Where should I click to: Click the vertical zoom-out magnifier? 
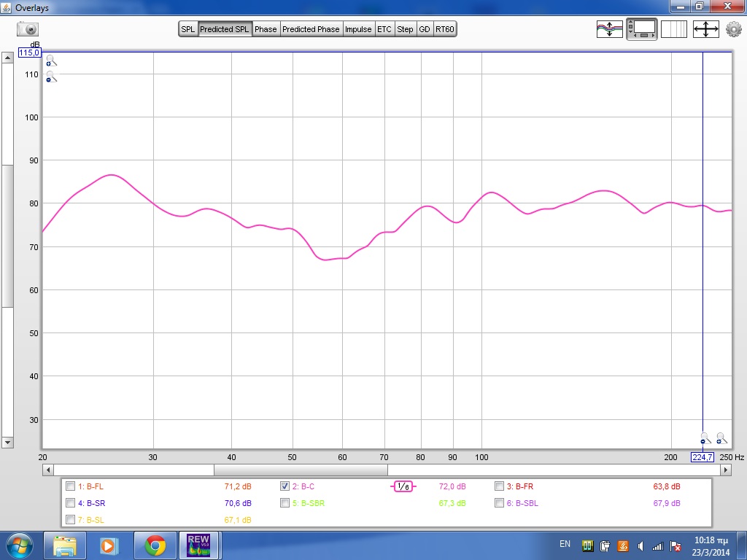[51, 77]
